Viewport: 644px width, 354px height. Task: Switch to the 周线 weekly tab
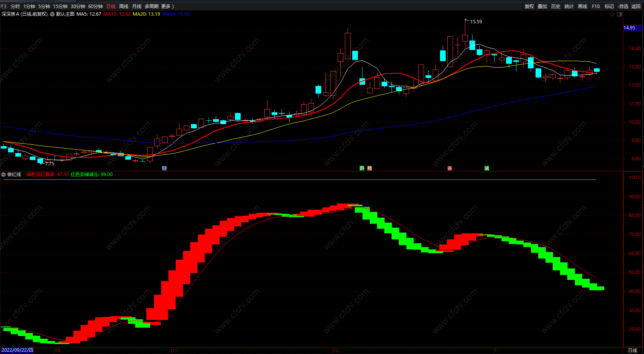click(x=124, y=6)
